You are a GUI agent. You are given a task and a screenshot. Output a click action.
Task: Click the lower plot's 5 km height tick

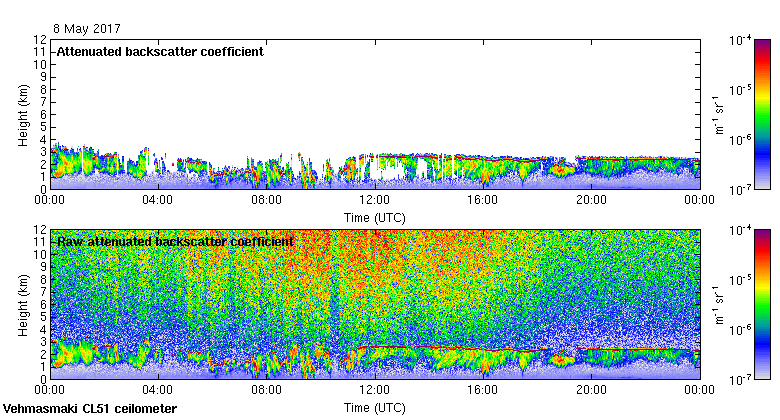point(44,317)
